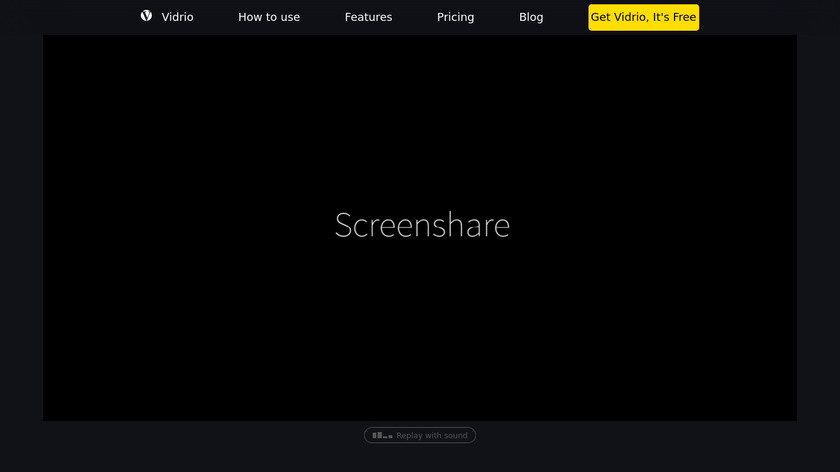Open the Pricing page

tap(455, 17)
